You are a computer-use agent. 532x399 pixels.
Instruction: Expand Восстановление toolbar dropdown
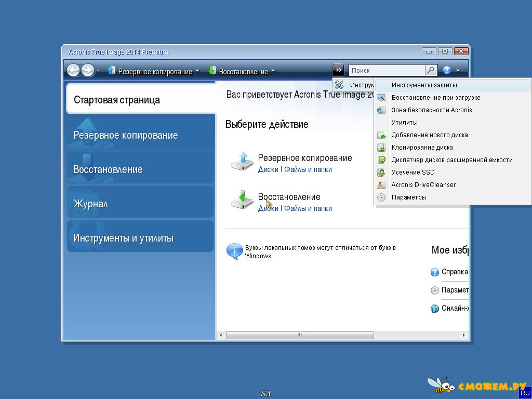273,71
